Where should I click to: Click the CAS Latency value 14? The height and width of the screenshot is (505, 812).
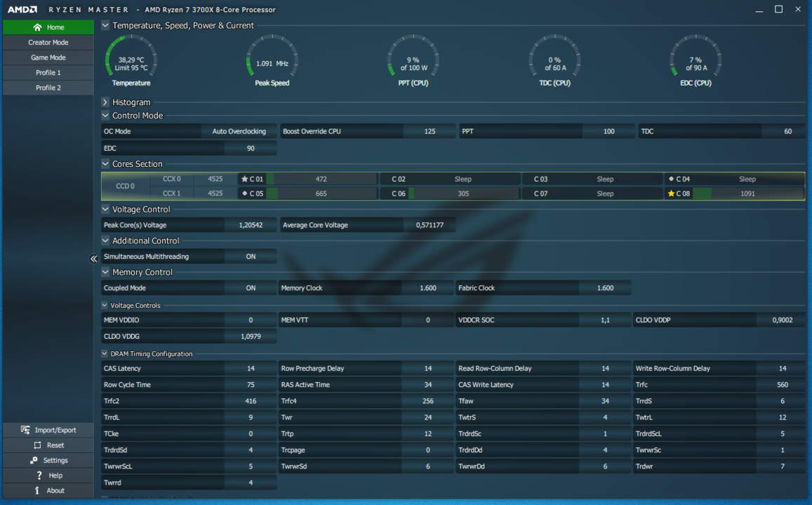point(251,368)
